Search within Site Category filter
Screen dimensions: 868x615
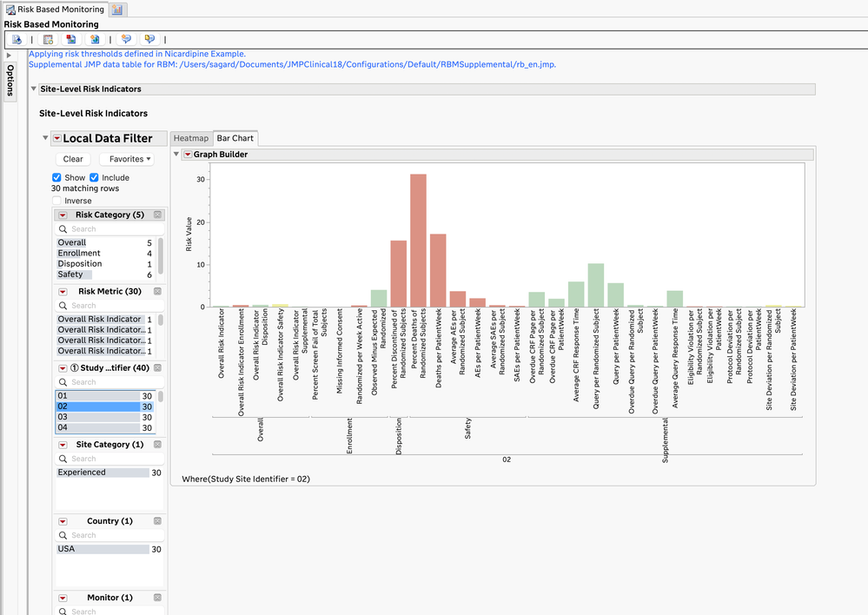coord(110,459)
